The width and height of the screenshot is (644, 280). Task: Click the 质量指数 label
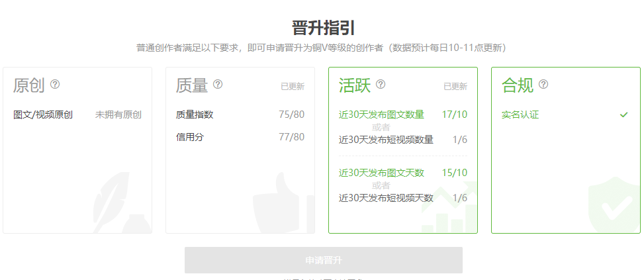pyautogui.click(x=195, y=115)
